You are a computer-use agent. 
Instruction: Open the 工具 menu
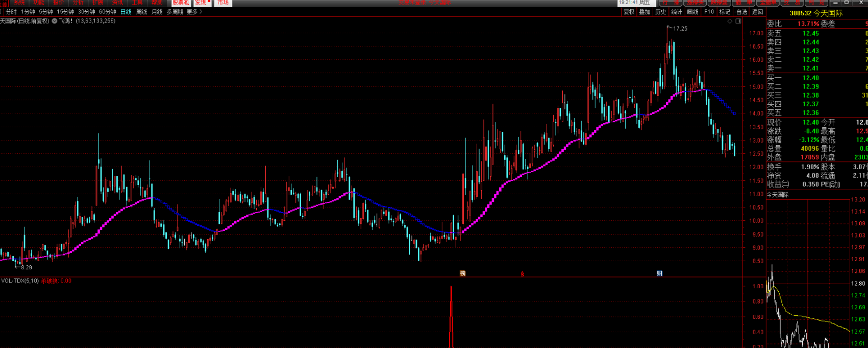point(137,3)
